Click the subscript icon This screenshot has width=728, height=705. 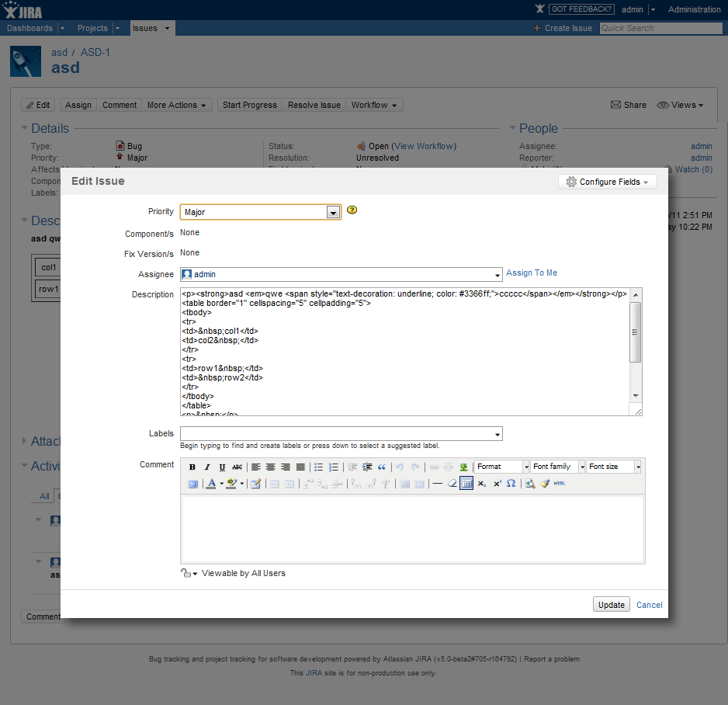click(481, 484)
